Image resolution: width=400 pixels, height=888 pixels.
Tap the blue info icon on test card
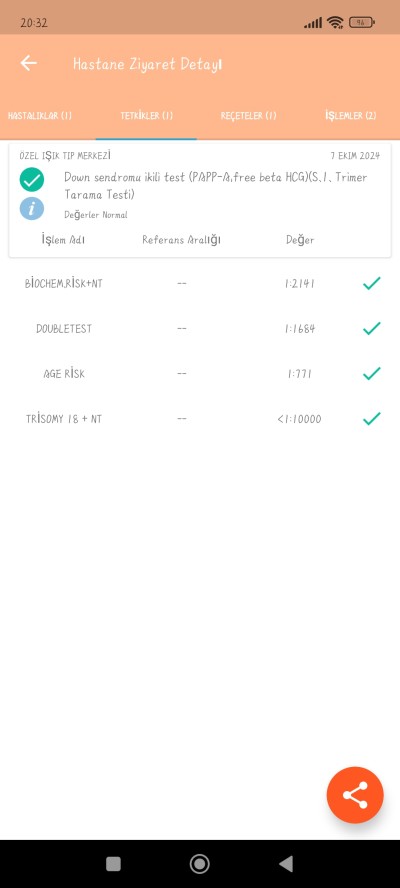click(32, 208)
